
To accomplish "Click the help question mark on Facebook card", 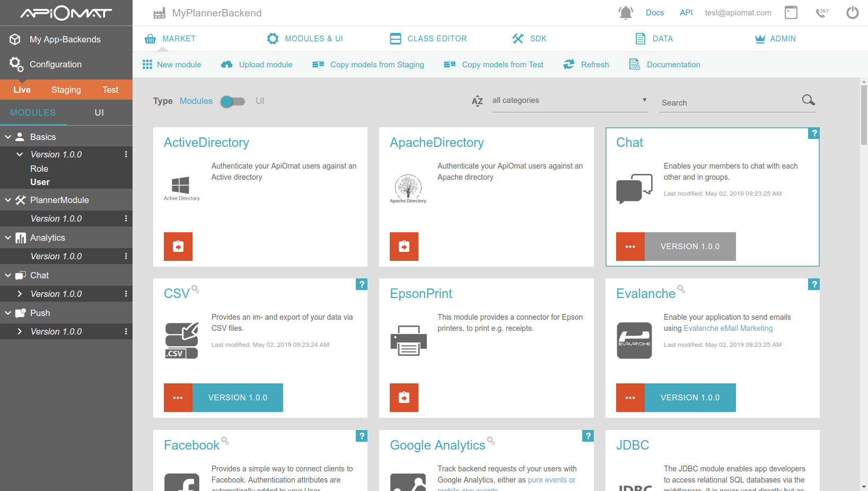I will click(x=362, y=436).
